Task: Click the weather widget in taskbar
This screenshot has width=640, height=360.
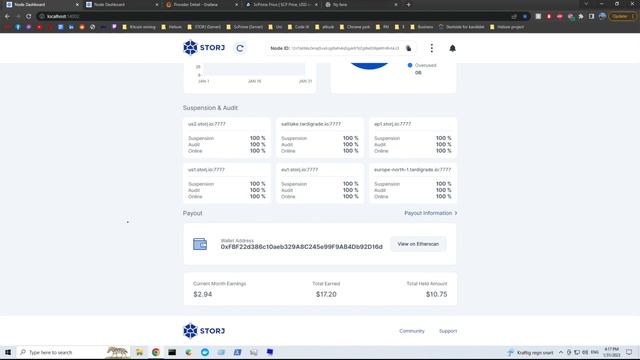Action: click(530, 352)
